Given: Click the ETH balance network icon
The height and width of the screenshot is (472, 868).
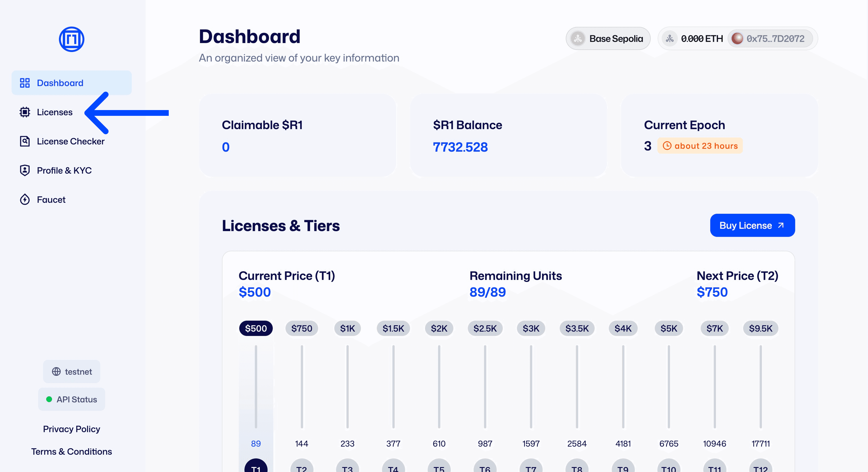Looking at the screenshot, I should (669, 39).
